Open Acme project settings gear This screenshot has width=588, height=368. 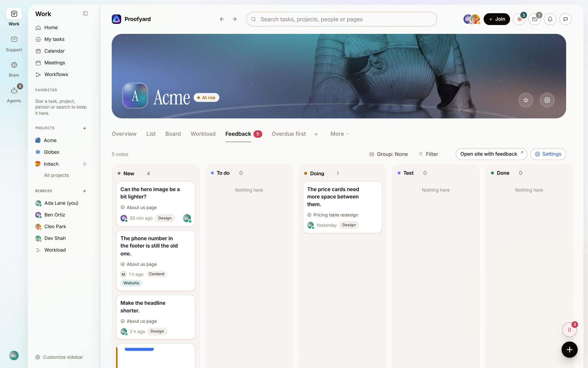[x=547, y=100]
